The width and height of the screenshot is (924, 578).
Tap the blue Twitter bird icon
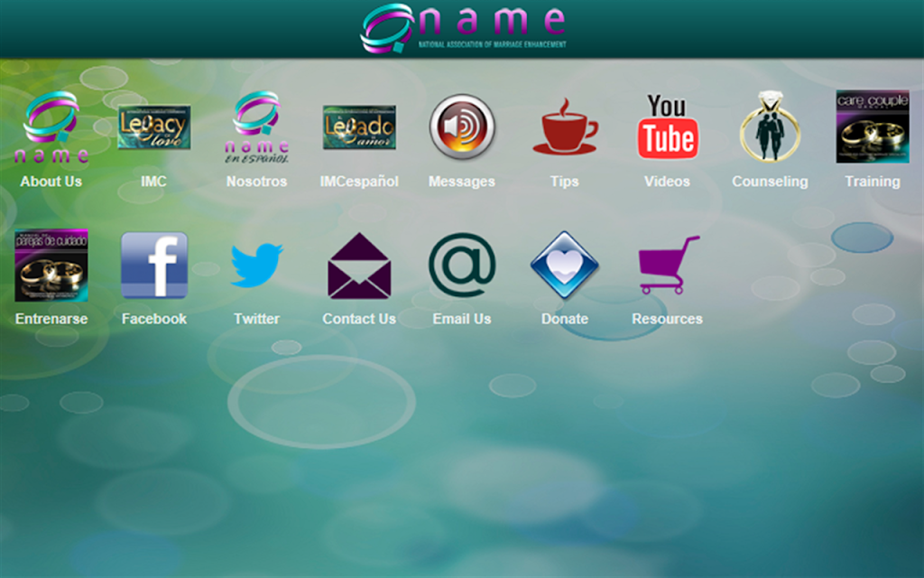(x=256, y=266)
